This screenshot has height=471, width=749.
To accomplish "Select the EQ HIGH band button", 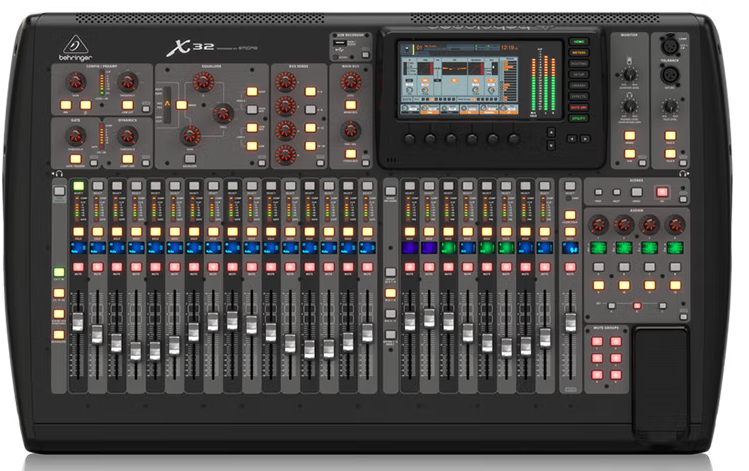I will [252, 91].
